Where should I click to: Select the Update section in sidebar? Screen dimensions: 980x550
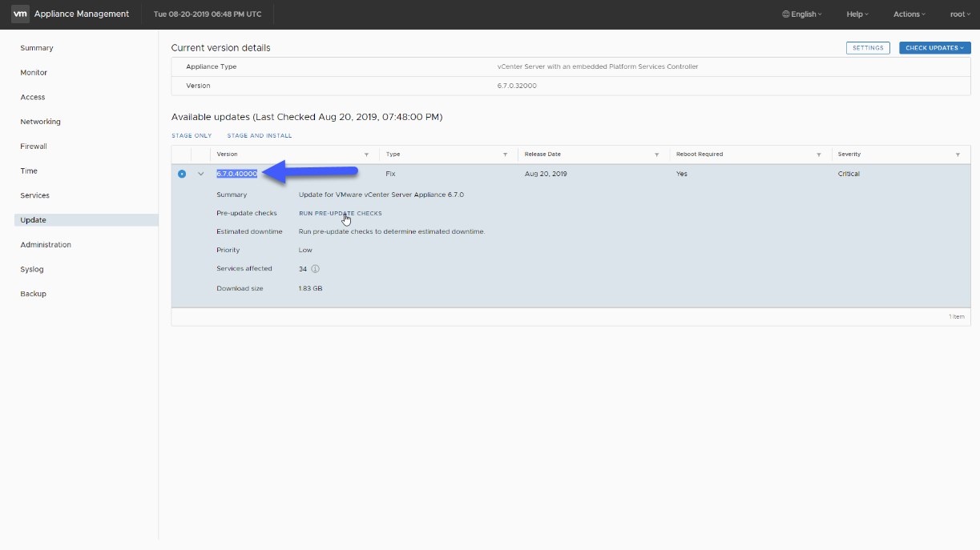(87, 220)
